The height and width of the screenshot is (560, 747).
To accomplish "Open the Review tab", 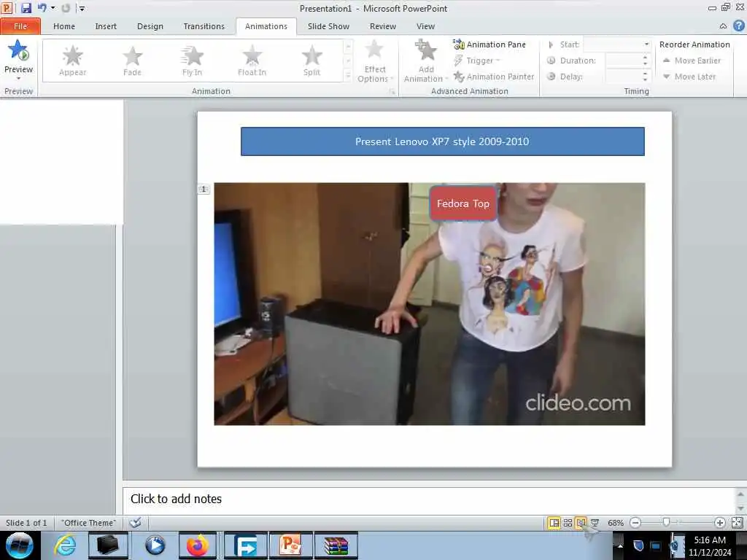I will pos(382,26).
